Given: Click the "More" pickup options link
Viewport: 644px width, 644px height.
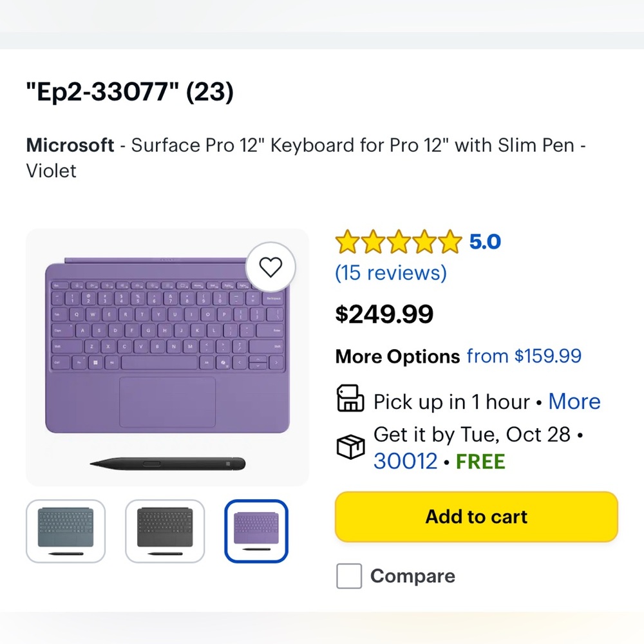Looking at the screenshot, I should (574, 401).
